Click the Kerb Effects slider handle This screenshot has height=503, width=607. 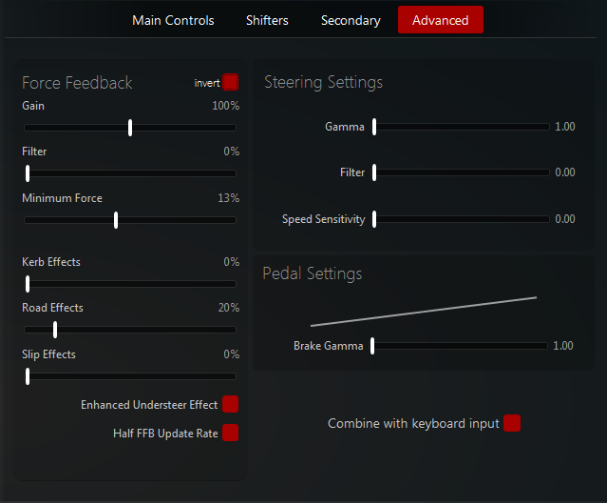[x=27, y=284]
